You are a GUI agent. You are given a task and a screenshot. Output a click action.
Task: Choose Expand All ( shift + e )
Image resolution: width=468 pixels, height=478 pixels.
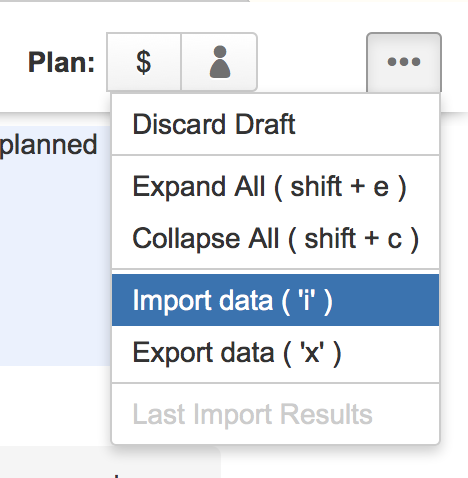[x=275, y=186]
